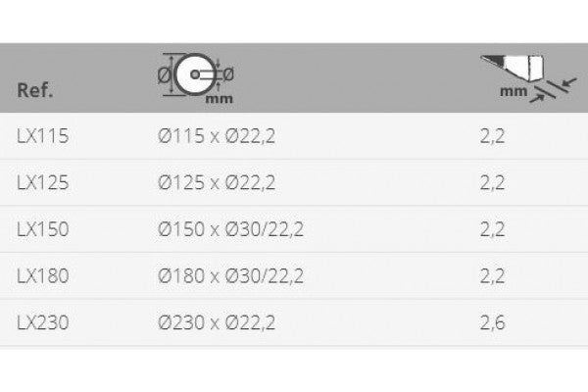Image resolution: width=588 pixels, height=392 pixels.
Task: Select the LX115 reference cell
Action: click(x=42, y=137)
